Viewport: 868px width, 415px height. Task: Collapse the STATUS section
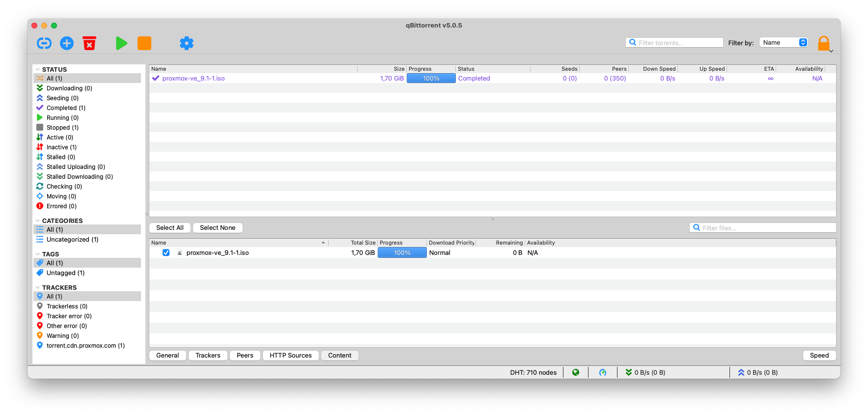[38, 69]
